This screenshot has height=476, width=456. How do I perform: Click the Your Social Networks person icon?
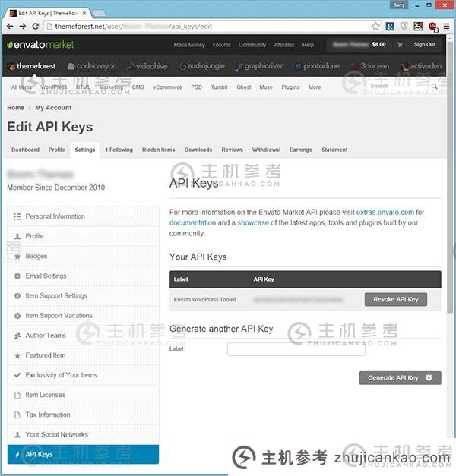click(x=17, y=435)
